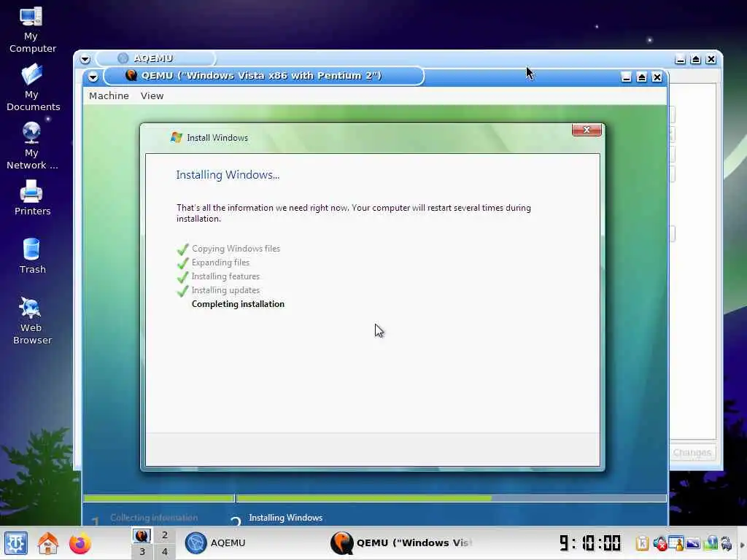Close the QEMU Vista window
This screenshot has width=747, height=560.
tap(657, 77)
